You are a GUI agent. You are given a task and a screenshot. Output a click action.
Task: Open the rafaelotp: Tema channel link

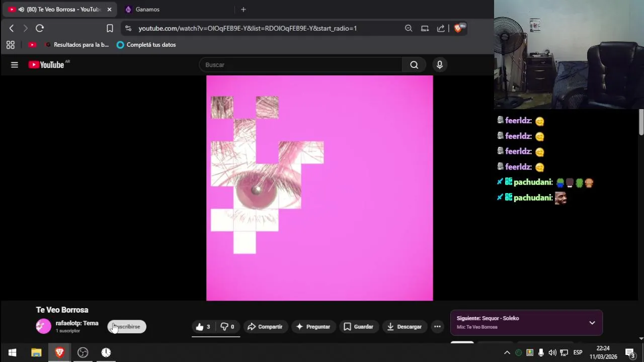(x=77, y=323)
